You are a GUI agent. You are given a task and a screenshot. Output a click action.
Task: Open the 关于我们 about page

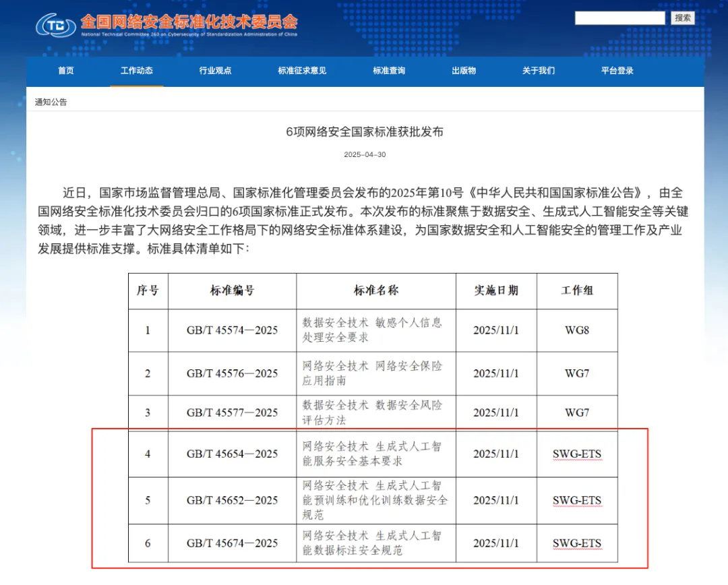click(538, 71)
